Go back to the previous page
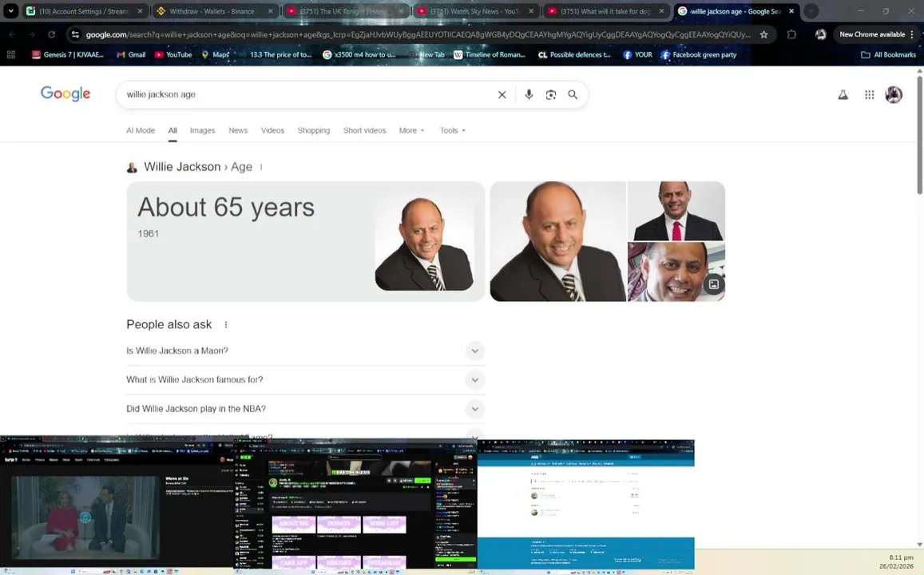 tap(12, 35)
